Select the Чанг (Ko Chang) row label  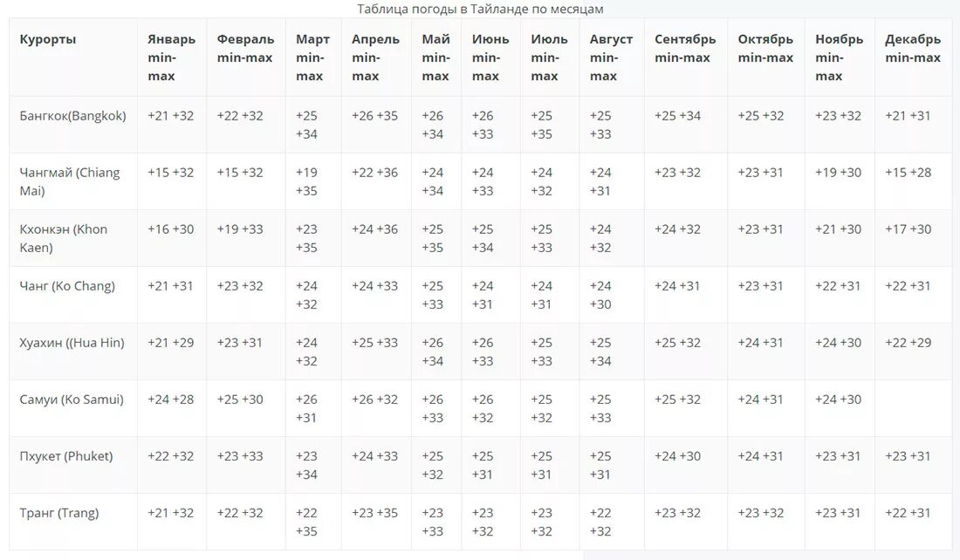(67, 286)
